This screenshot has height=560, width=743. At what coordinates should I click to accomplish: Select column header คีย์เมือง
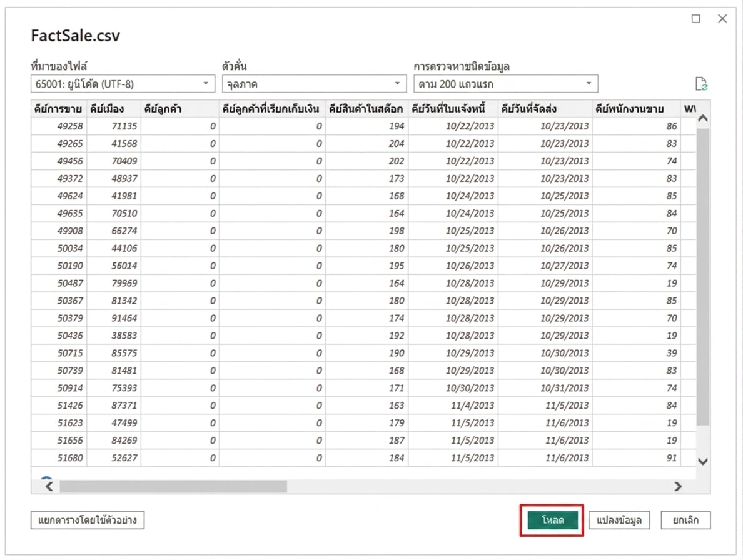114,108
